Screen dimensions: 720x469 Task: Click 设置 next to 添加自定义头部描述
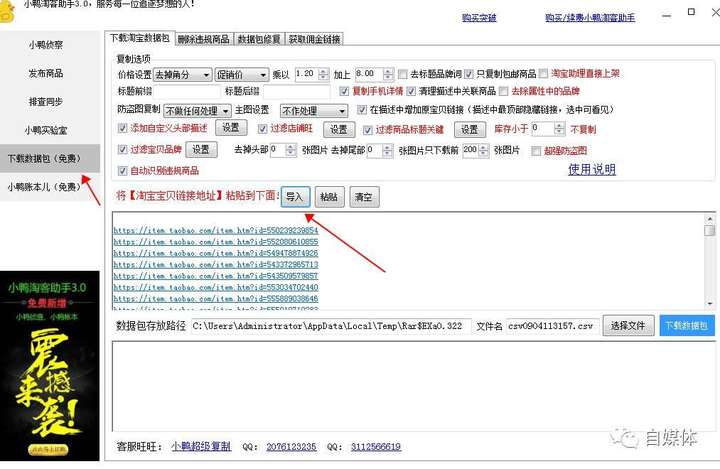click(231, 128)
